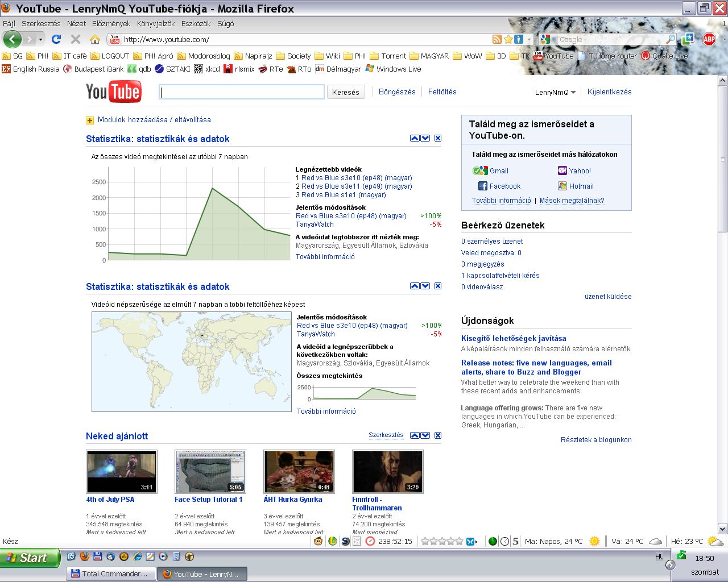Go to Home page icon
The image size is (728, 582).
(x=95, y=39)
